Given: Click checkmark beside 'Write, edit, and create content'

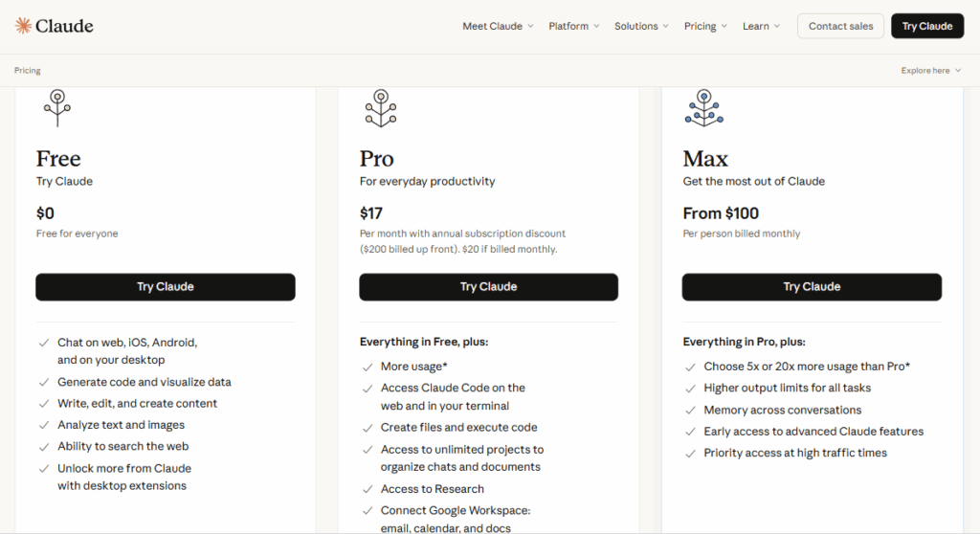Looking at the screenshot, I should point(44,404).
